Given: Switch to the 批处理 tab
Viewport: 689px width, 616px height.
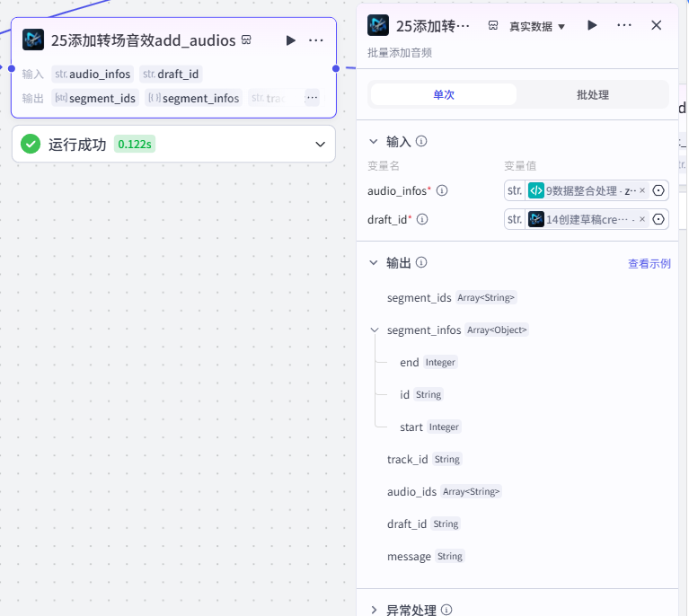Looking at the screenshot, I should (x=592, y=95).
